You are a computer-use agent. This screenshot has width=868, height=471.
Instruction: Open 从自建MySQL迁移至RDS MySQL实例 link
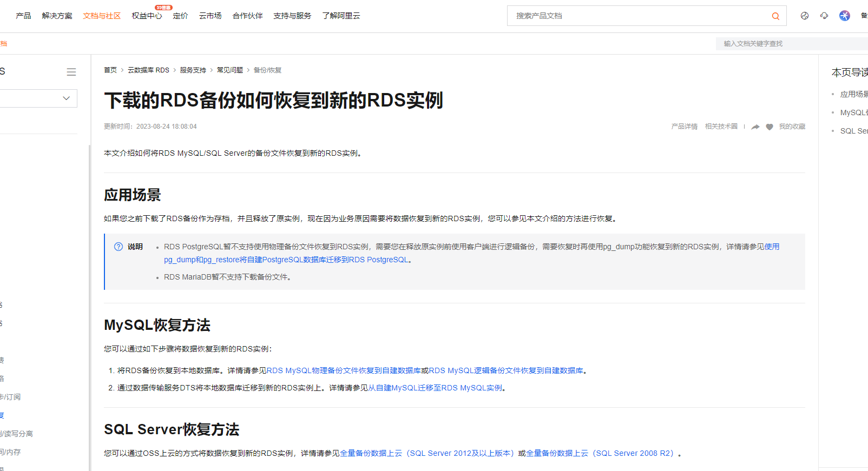tap(435, 388)
